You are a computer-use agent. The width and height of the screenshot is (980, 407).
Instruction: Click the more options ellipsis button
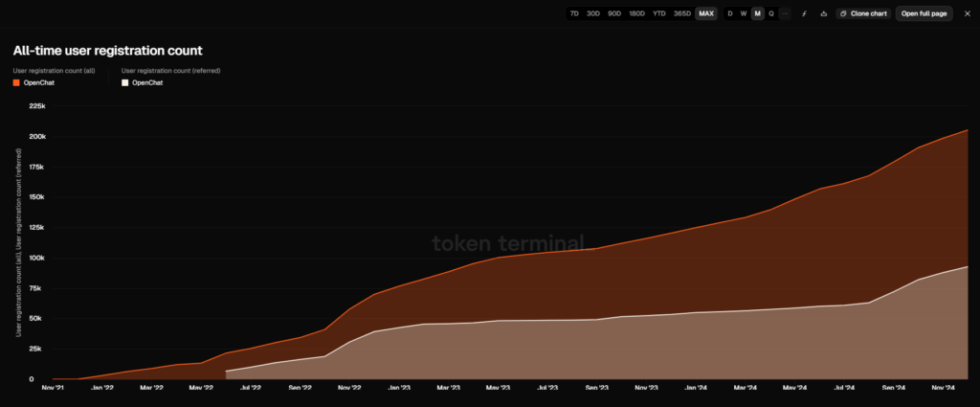point(785,13)
